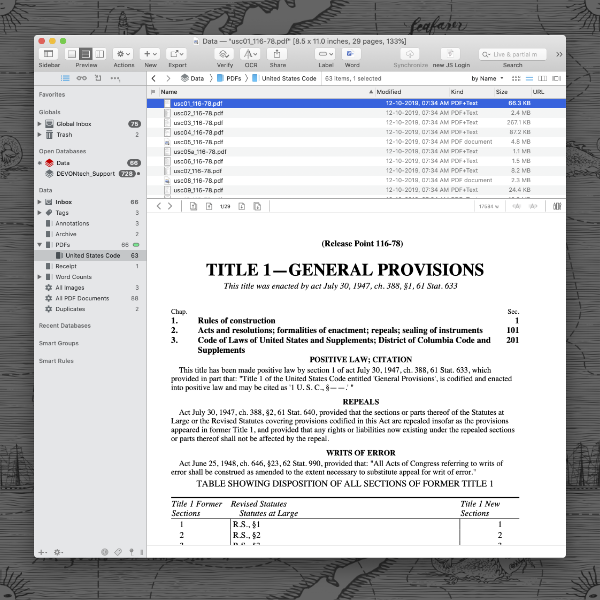This screenshot has width=600, height=600.
Task: Open the Label dropdown
Action: [326, 54]
